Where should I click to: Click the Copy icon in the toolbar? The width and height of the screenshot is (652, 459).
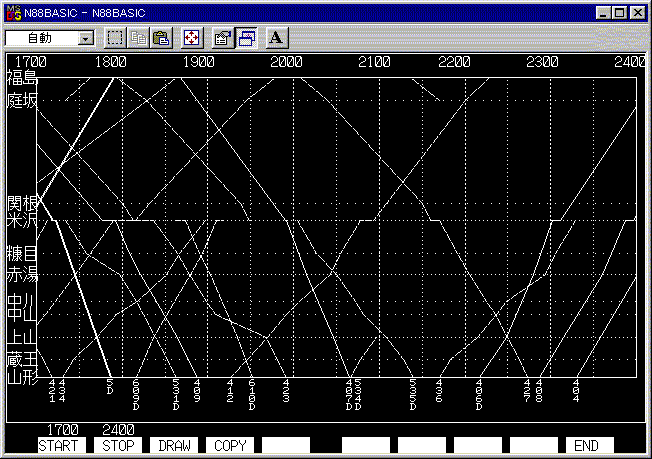click(x=138, y=38)
